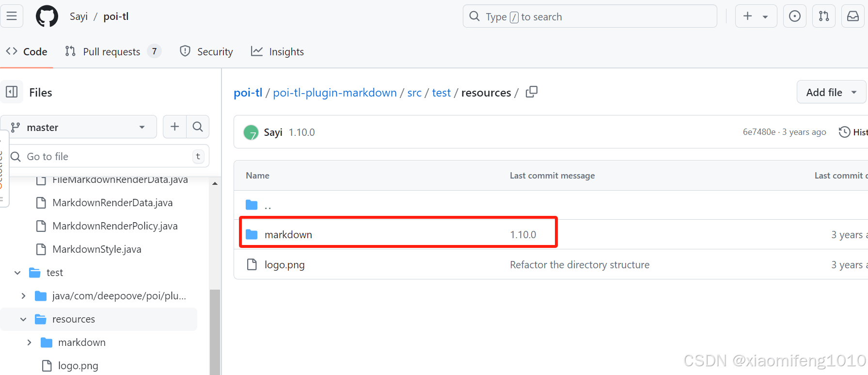
Task: Open Sayi's avatar on the commit
Action: 251,132
